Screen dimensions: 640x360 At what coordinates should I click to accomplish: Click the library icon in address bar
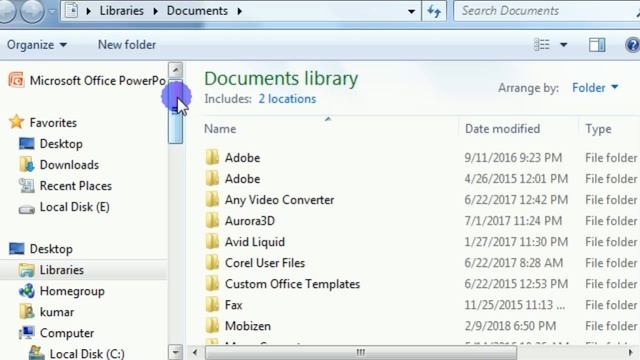click(71, 11)
